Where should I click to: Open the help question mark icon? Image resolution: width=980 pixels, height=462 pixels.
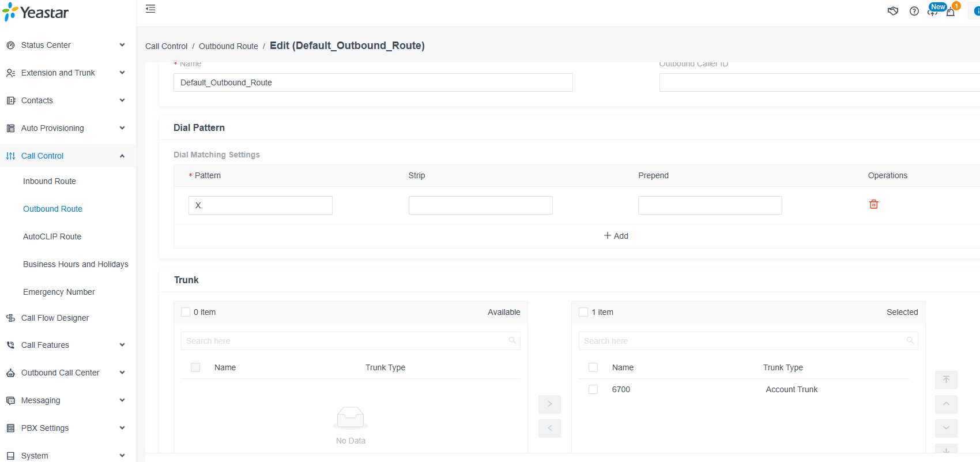pyautogui.click(x=914, y=11)
